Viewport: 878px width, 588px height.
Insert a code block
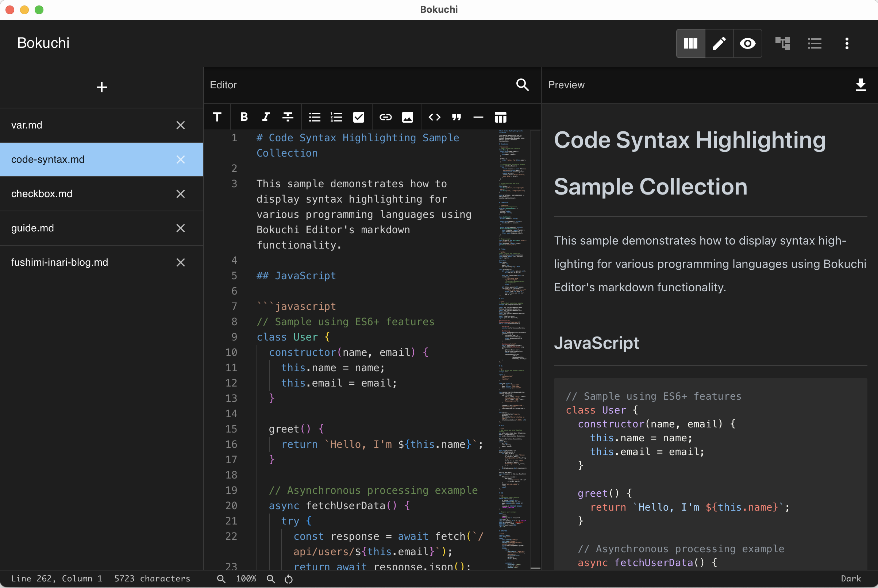pyautogui.click(x=435, y=117)
